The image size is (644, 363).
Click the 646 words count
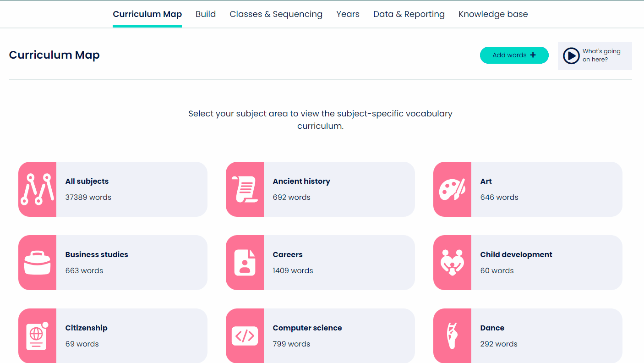499,197
